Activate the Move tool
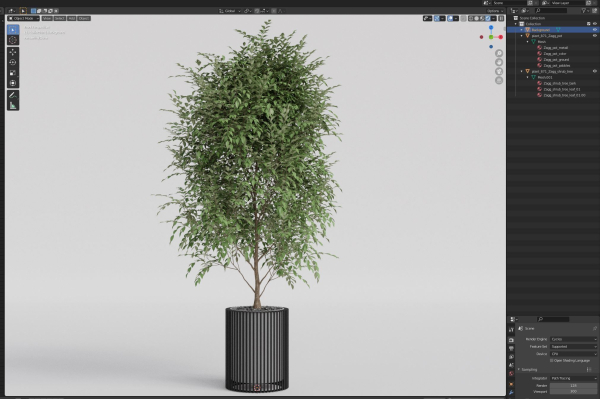The width and height of the screenshot is (600, 399). click(x=13, y=52)
